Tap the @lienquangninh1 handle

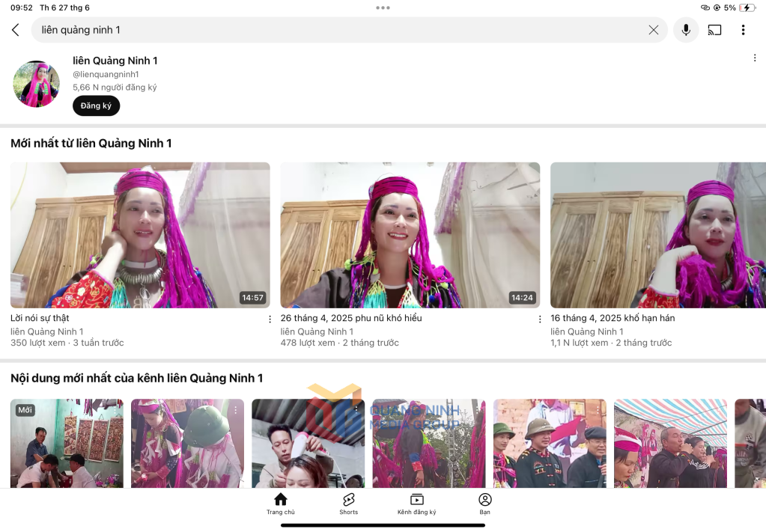(106, 74)
